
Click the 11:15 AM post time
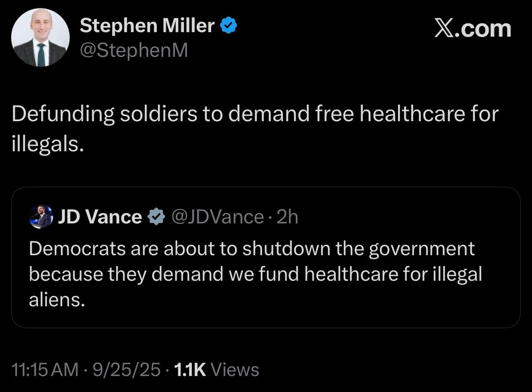pyautogui.click(x=45, y=370)
